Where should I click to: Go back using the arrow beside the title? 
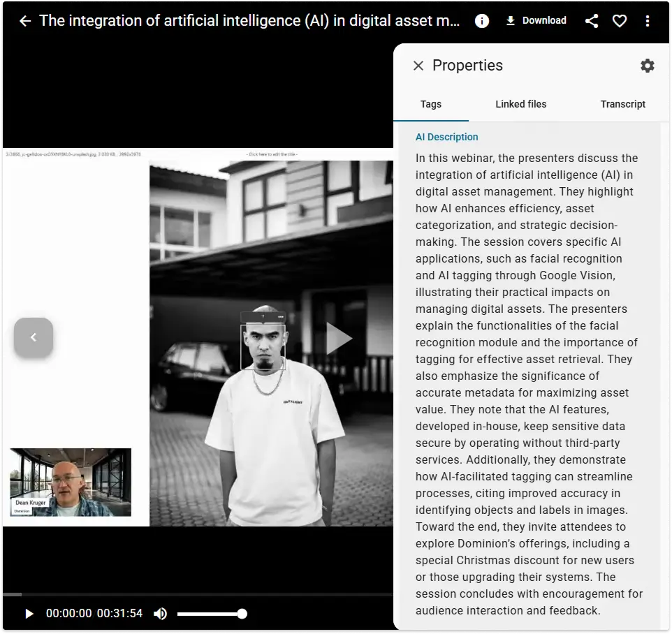coord(25,21)
